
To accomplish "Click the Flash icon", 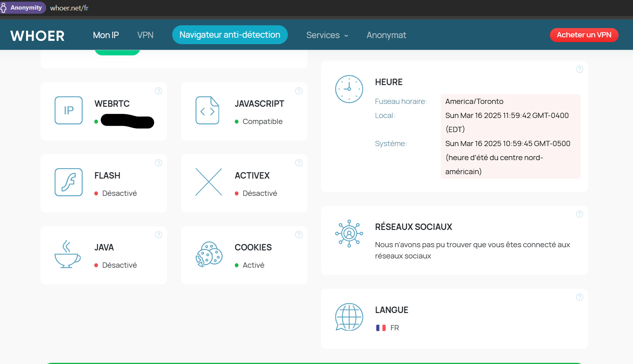I will click(69, 182).
